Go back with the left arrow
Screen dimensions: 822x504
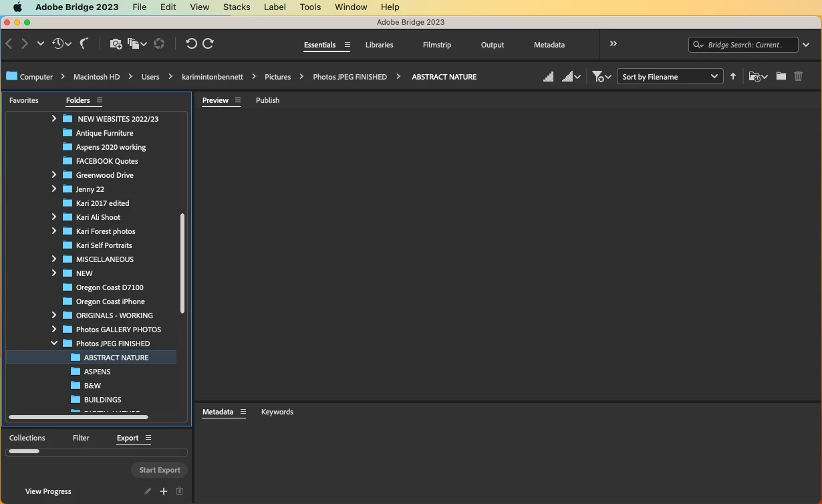9,43
